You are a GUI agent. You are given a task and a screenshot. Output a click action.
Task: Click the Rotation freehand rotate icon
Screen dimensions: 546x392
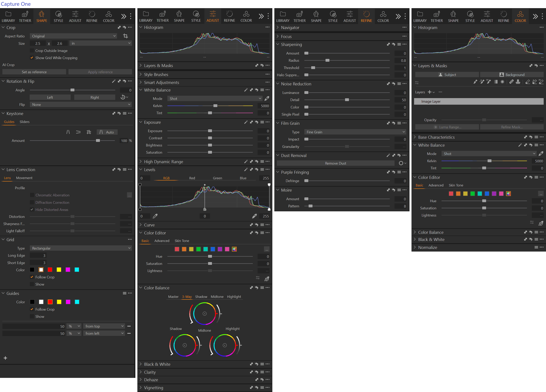[123, 97]
